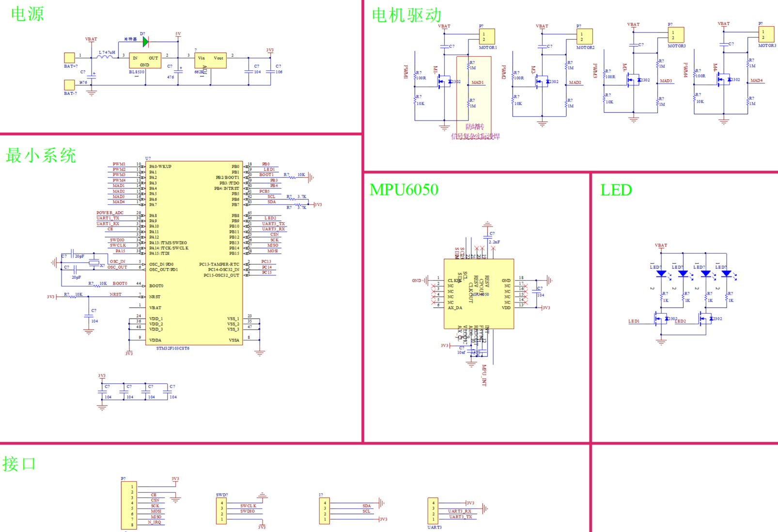Select the 电源 section title
Image resolution: width=778 pixels, height=532 pixels.
coord(28,14)
